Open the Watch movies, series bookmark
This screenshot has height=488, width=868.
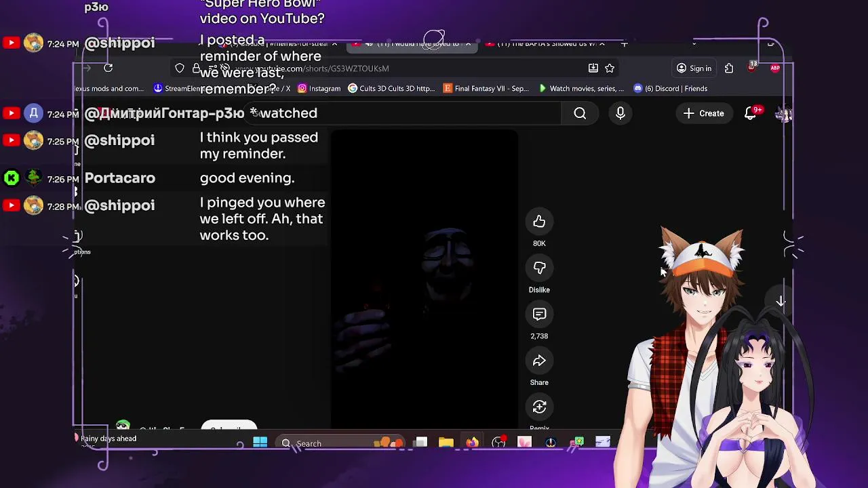(x=581, y=89)
